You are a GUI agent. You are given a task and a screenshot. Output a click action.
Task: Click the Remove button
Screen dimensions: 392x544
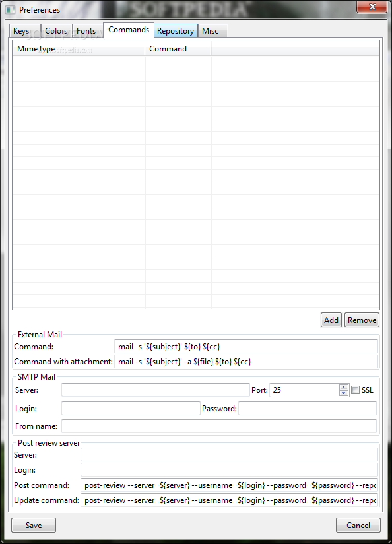[x=362, y=320]
